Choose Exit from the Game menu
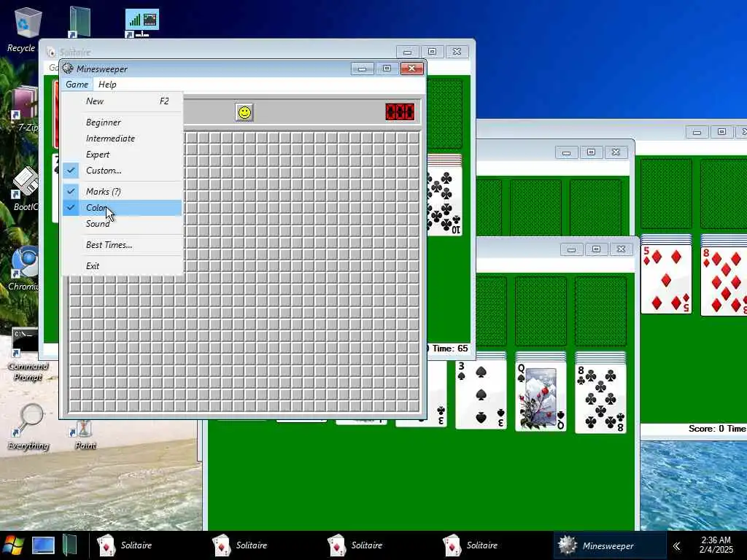 tap(123, 266)
